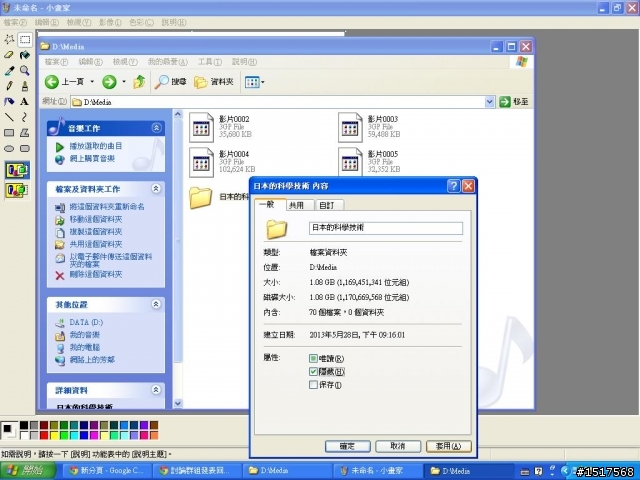640x480 pixels.
Task: Open Explorer's 我的最愛(A) menu
Action: point(167,62)
